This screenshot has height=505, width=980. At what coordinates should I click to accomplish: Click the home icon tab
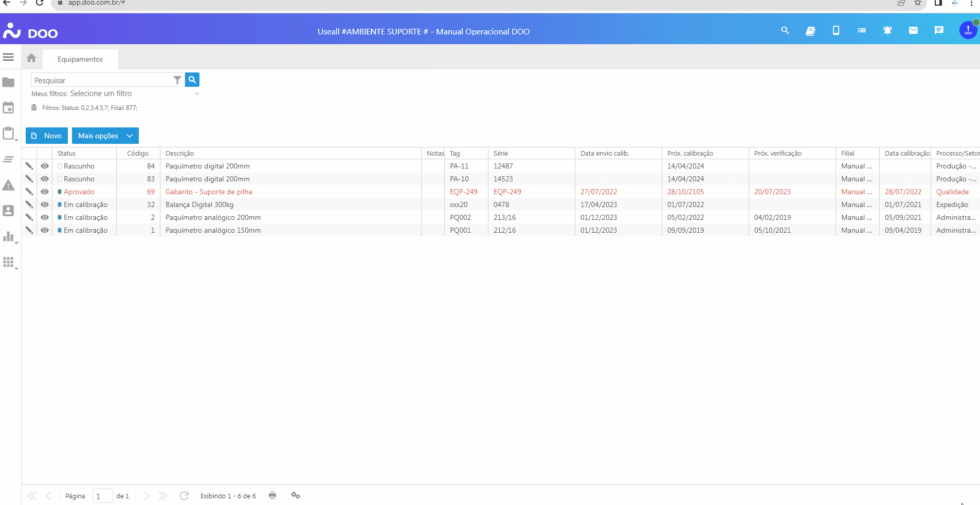pyautogui.click(x=31, y=58)
